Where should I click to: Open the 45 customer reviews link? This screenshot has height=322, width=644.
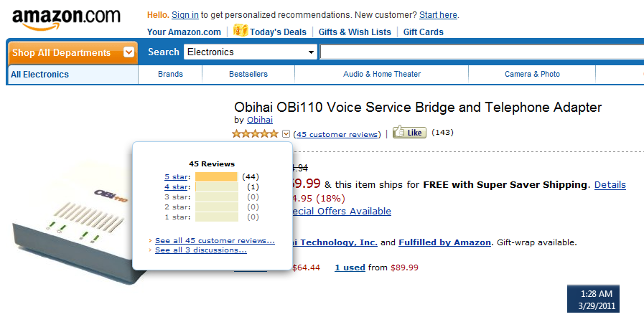(x=337, y=135)
